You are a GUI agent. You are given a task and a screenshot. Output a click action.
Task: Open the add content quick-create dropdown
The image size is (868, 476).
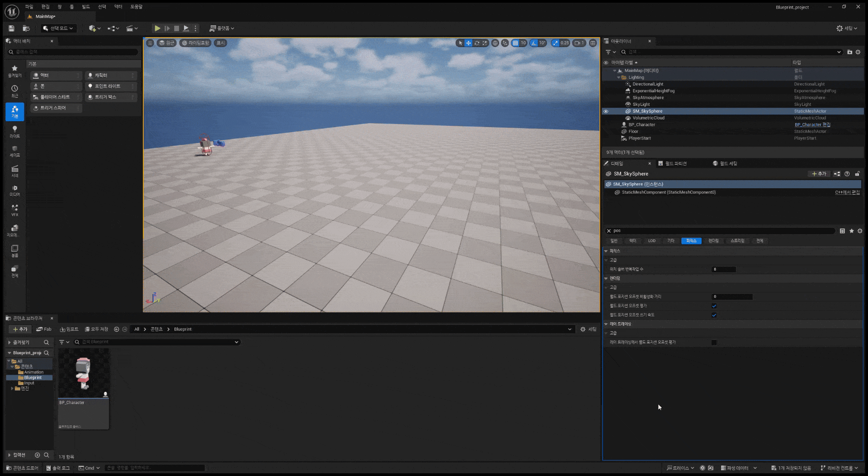[94, 28]
